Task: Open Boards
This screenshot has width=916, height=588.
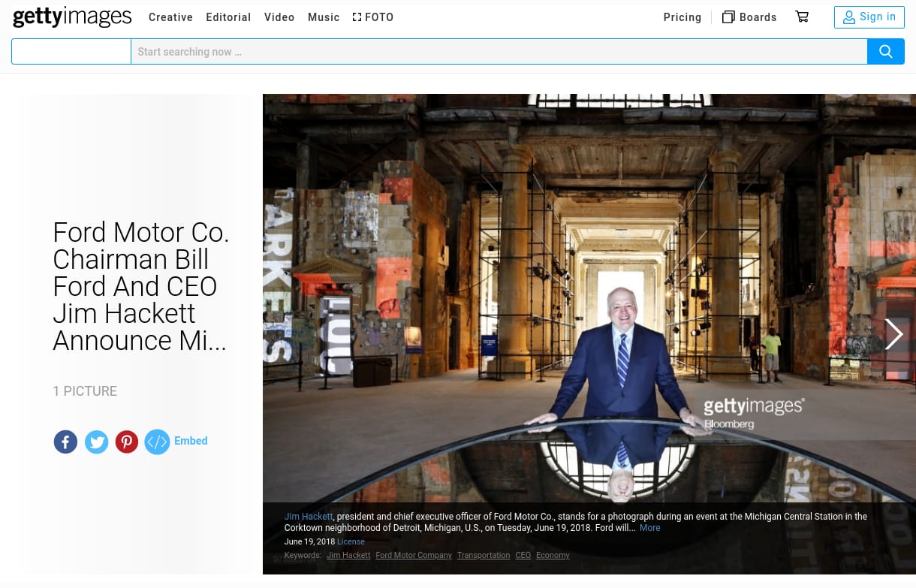Action: click(x=749, y=17)
